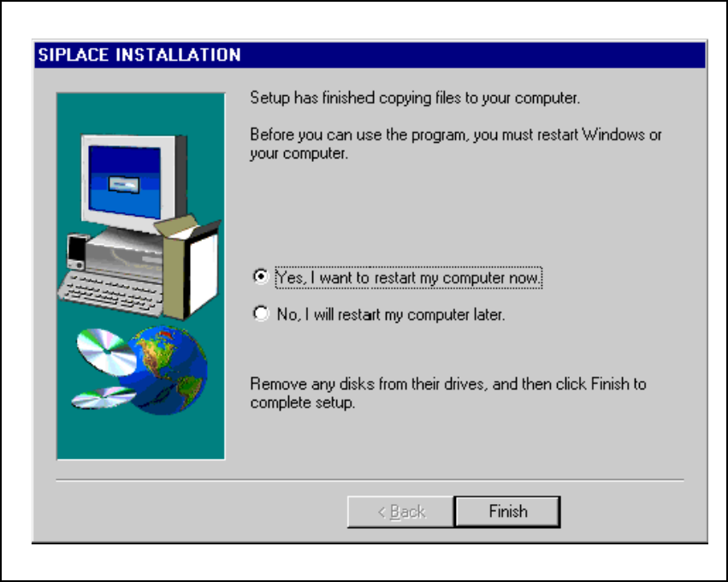Click the horizontal separator line above buttons
This screenshot has height=582, width=728.
pyautogui.click(x=370, y=480)
